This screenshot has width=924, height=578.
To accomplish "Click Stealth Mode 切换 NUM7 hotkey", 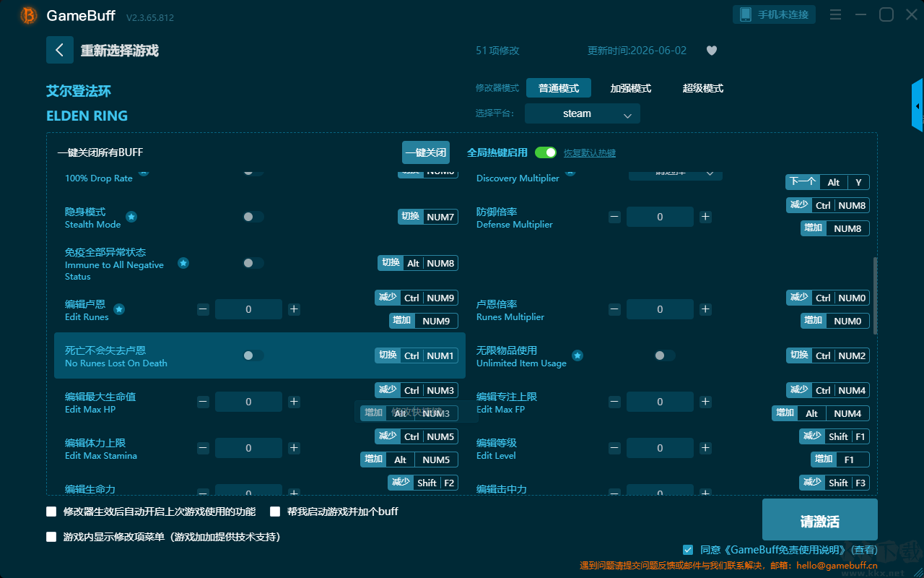I will pyautogui.click(x=428, y=217).
